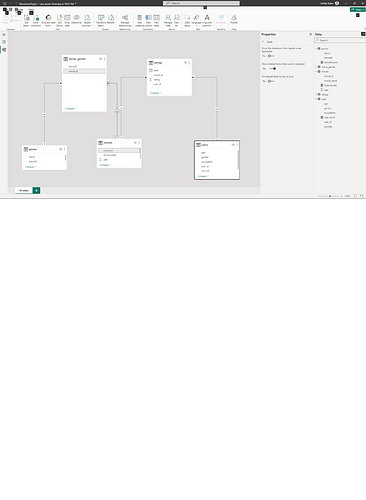Toggle pin related fields to top
Image resolution: width=366 pixels, height=500 pixels.
(270, 81)
